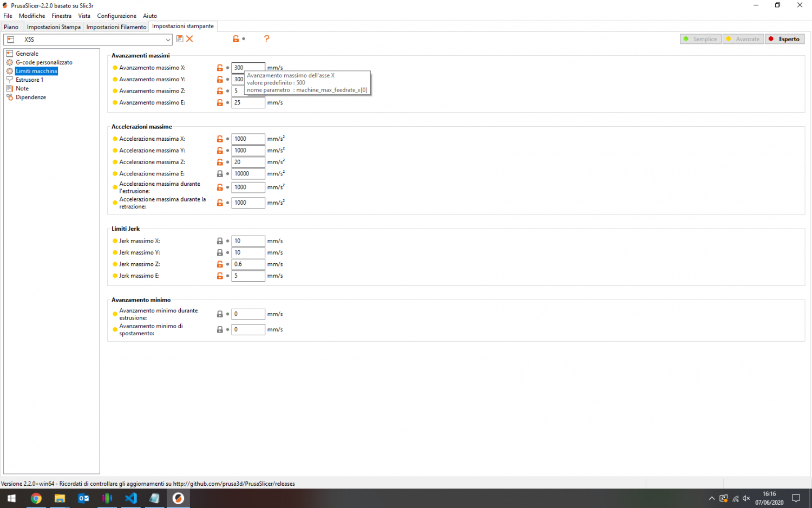Select G-code personalizzato in the tree

click(44, 62)
